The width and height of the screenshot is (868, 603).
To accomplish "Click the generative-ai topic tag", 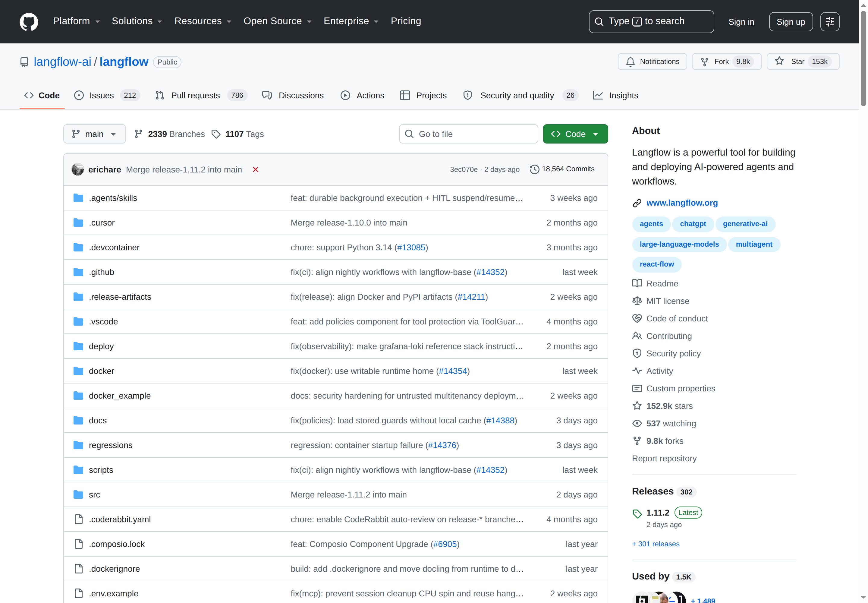I will click(745, 224).
